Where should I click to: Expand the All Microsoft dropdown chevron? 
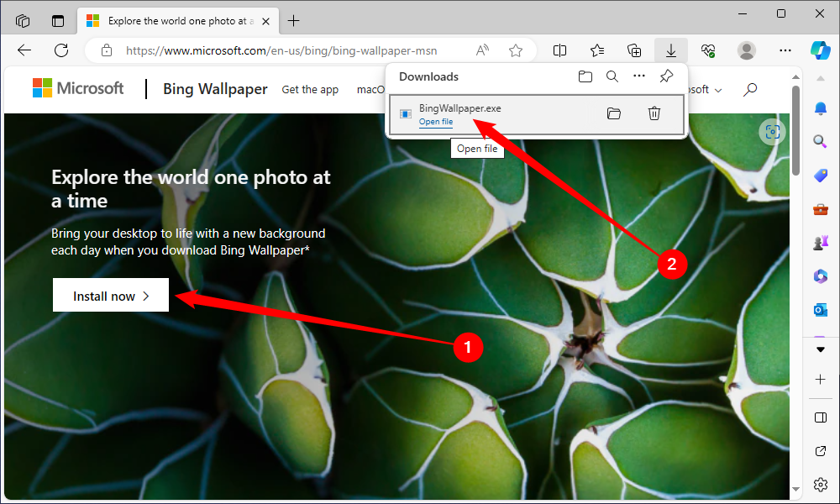(718, 90)
